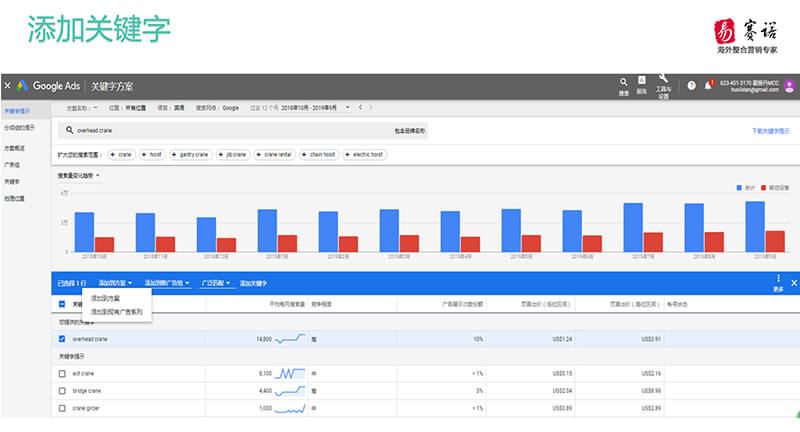Click the search magnifier icon in header

coord(623,82)
